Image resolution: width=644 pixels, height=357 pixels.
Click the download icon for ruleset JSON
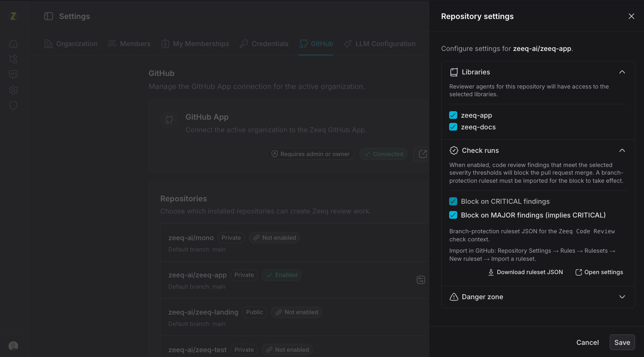491,273
